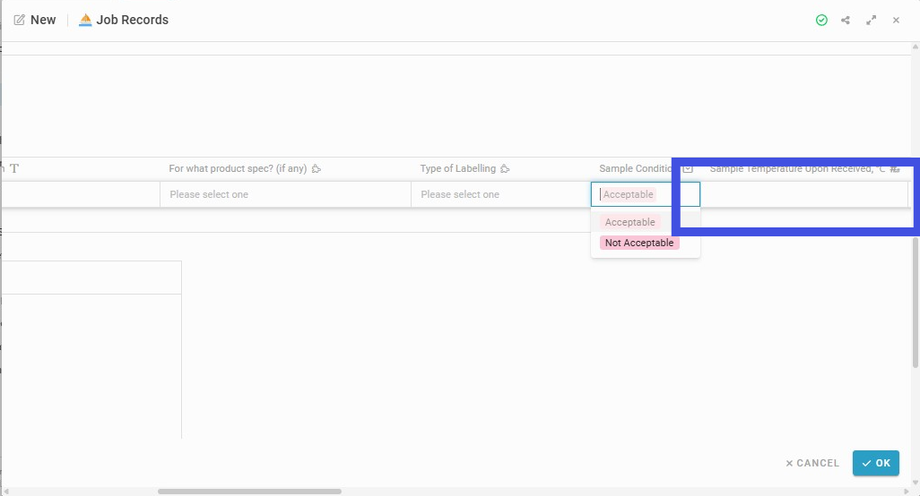Click the text type T column icon
Image resolution: width=920 pixels, height=496 pixels.
(14, 169)
